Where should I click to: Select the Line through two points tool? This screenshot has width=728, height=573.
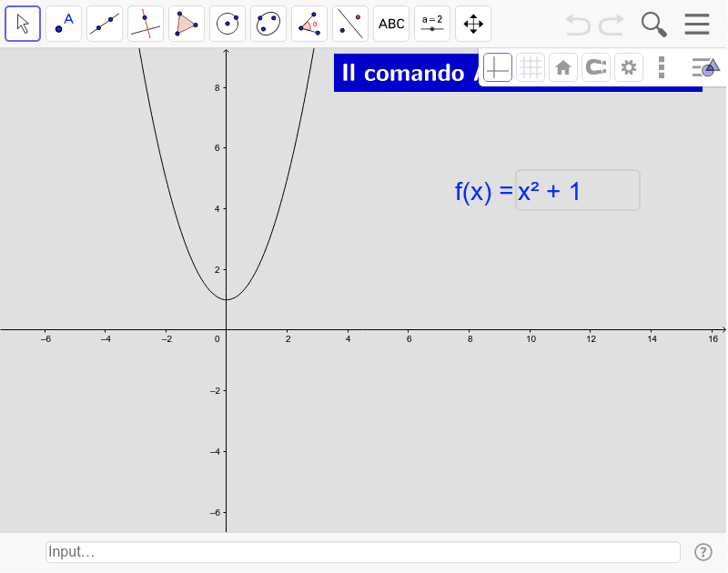pos(105,24)
